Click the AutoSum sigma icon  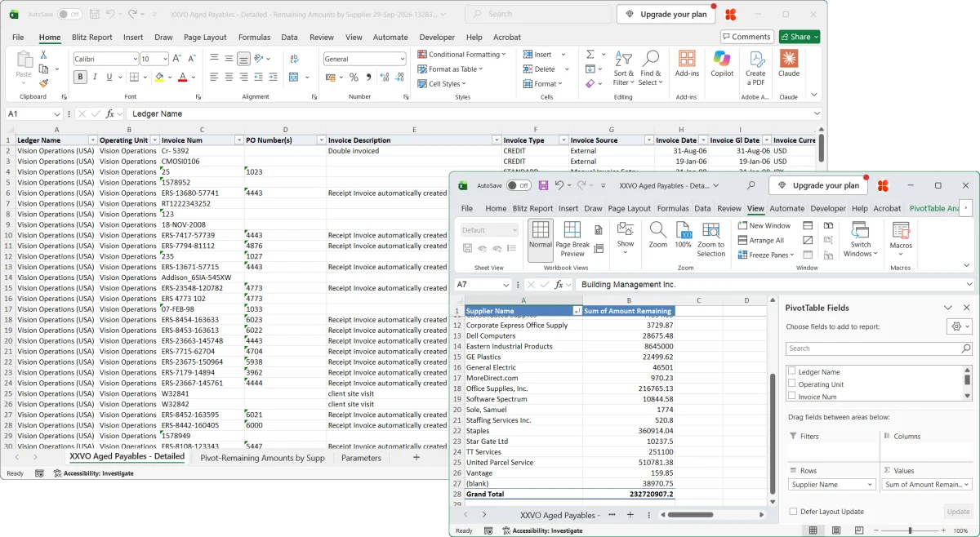590,55
